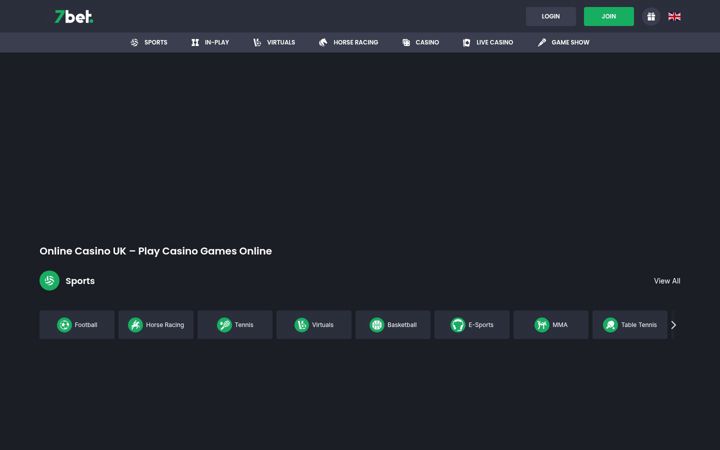The image size is (720, 450).
Task: Select the Football category tile
Action: click(77, 325)
